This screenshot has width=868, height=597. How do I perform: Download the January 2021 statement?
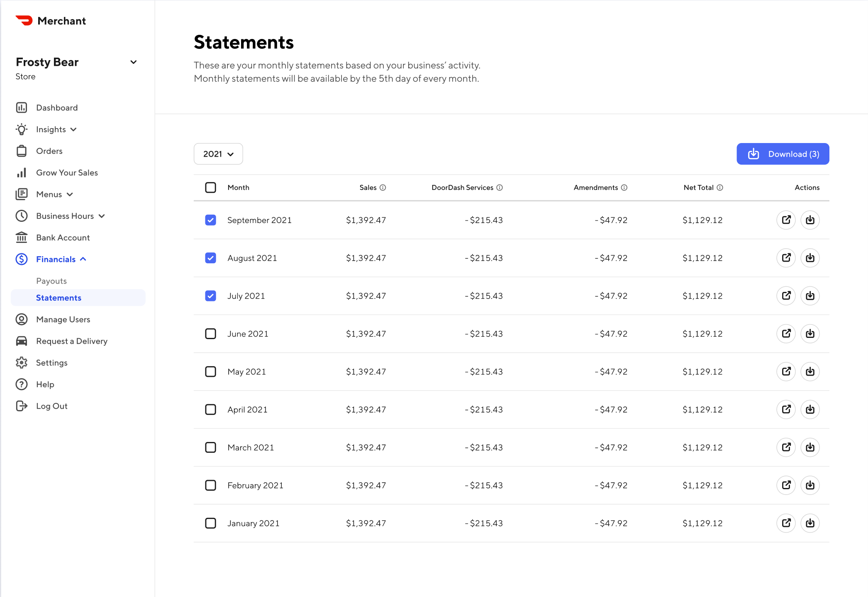(x=810, y=523)
